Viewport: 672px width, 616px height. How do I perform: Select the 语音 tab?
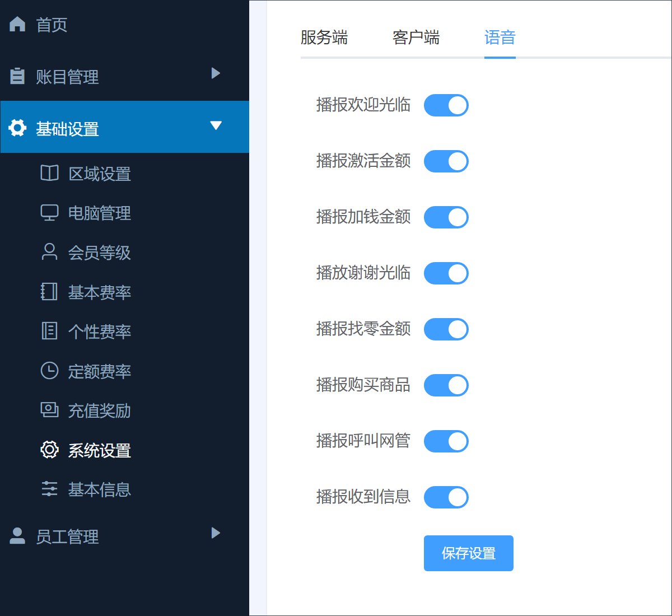pos(500,38)
